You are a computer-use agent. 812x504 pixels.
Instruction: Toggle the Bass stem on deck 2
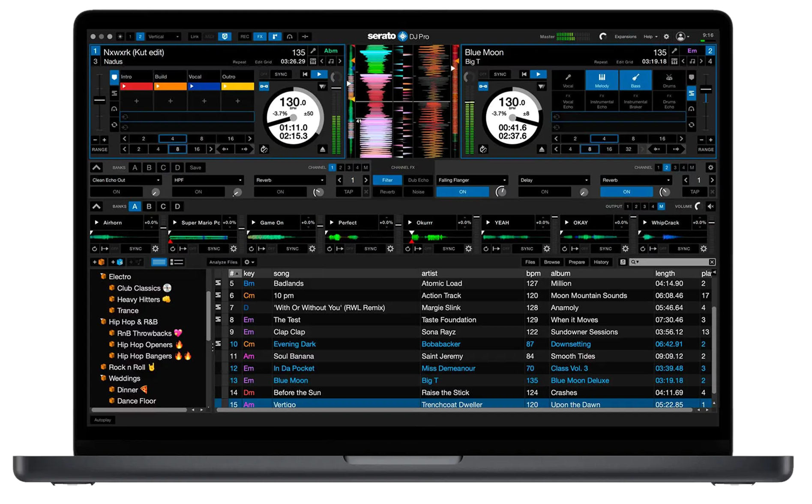coord(635,81)
